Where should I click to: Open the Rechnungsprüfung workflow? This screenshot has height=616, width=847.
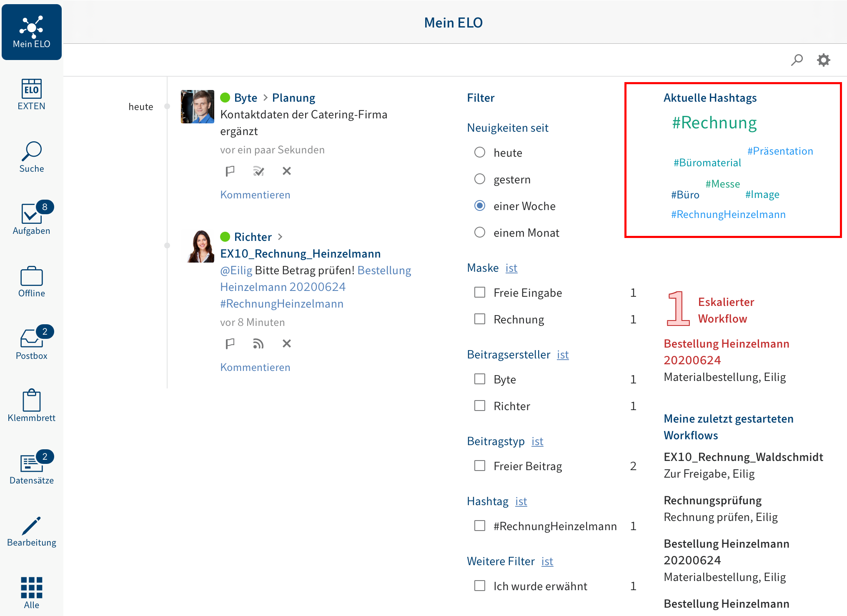pyautogui.click(x=712, y=501)
